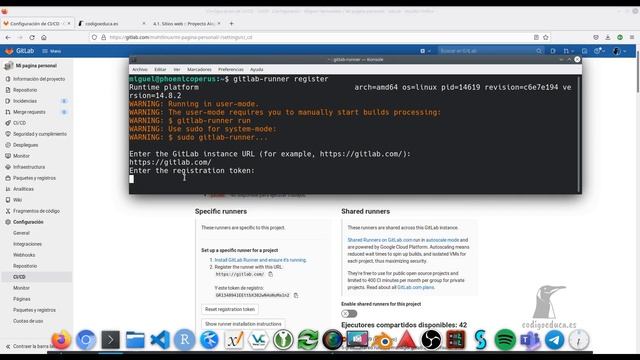The width and height of the screenshot is (640, 360).
Task: Open Webhooks settings in sidebar
Action: 24,255
